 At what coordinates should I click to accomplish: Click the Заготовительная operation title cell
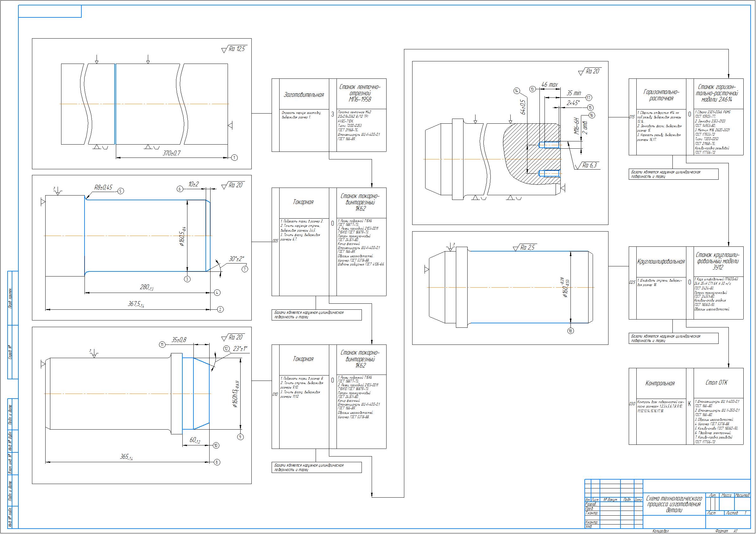[x=304, y=95]
